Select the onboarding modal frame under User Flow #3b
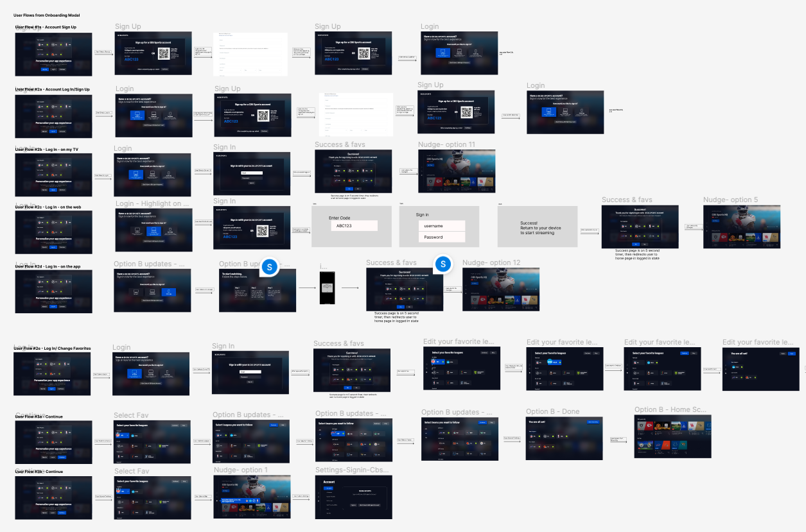806x532 pixels. coord(53,497)
